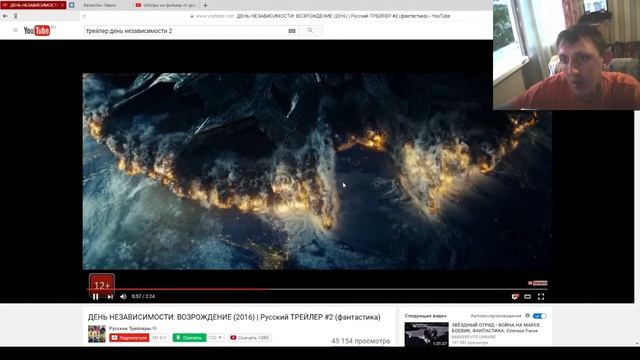
Task: Open on-screen keyboard in search box
Action: 292,31
